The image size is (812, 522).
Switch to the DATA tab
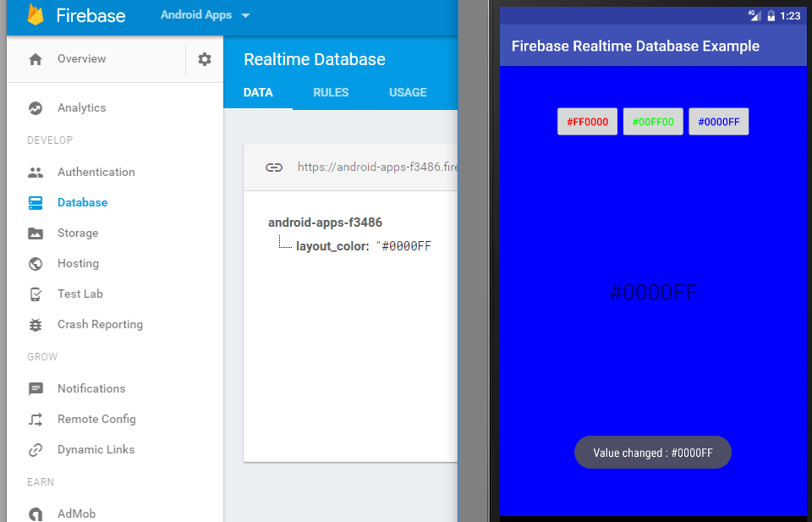tap(258, 93)
